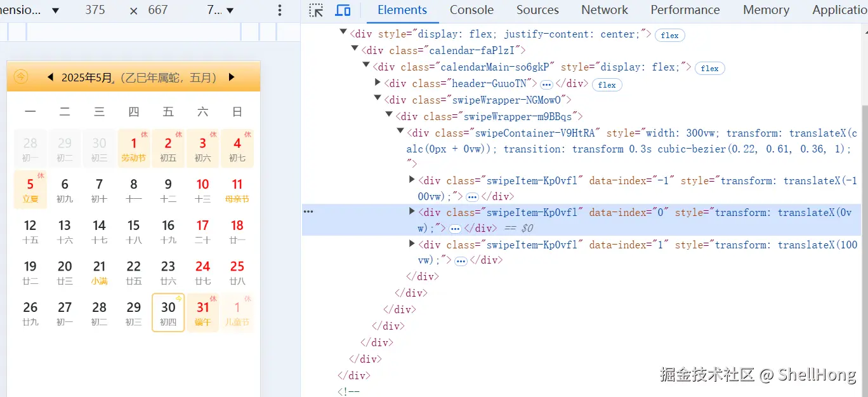Select May 26 廿九 date cell
This screenshot has height=397, width=868.
click(30, 313)
